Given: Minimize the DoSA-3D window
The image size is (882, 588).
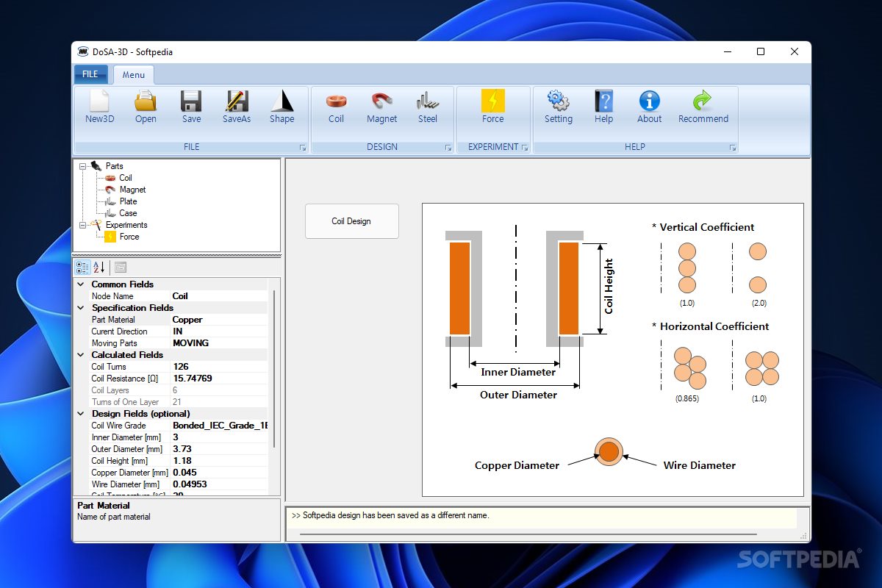Looking at the screenshot, I should click(x=727, y=51).
